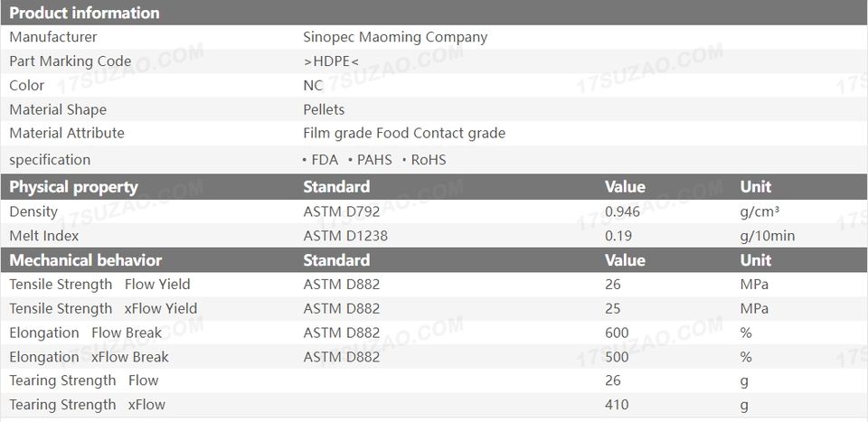Select the Elongation Flow Break value 600
868x422 pixels.
617,333
